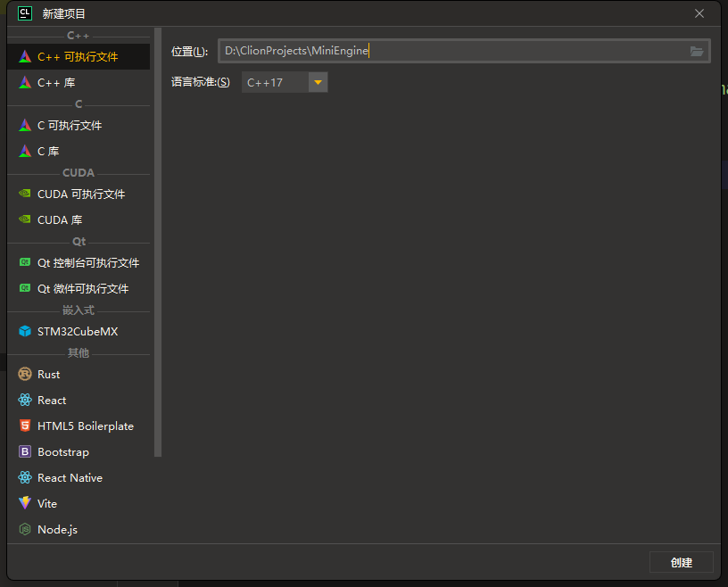
Task: Click the Qt icon beside Qt 微件可执行文件
Action: pos(25,288)
